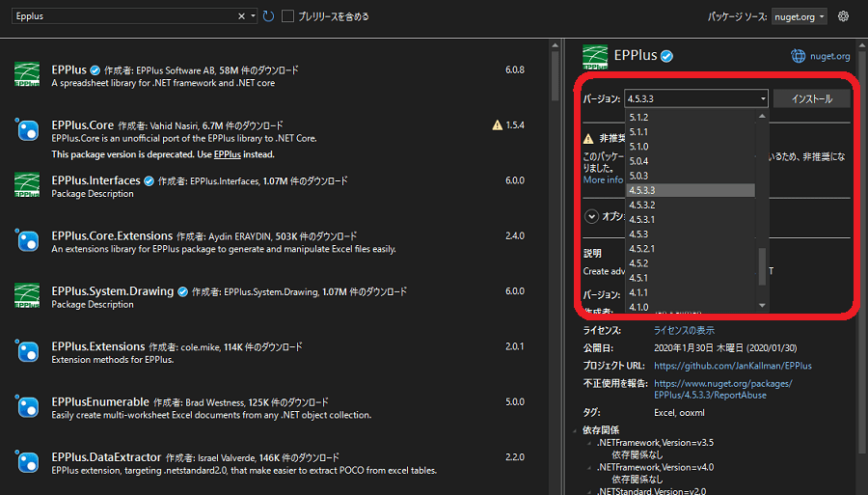Image resolution: width=868 pixels, height=495 pixels.
Task: Open the GitHub JanKallman/EPPlus project URL
Action: click(733, 366)
